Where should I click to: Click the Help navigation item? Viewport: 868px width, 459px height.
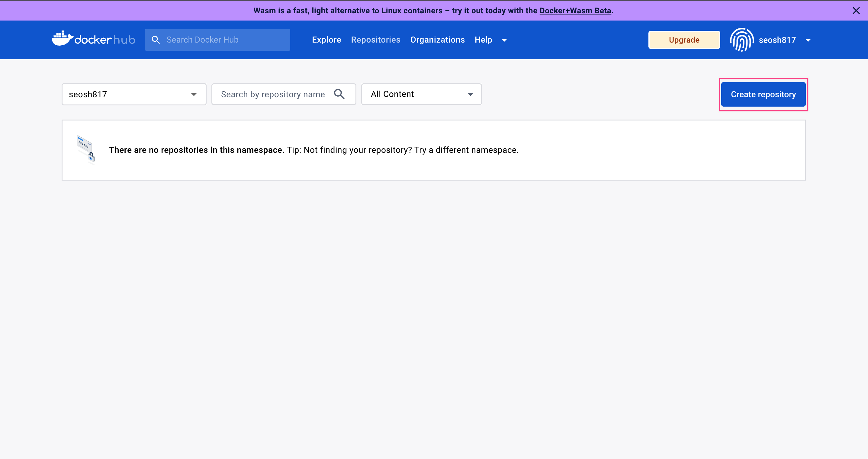(483, 40)
